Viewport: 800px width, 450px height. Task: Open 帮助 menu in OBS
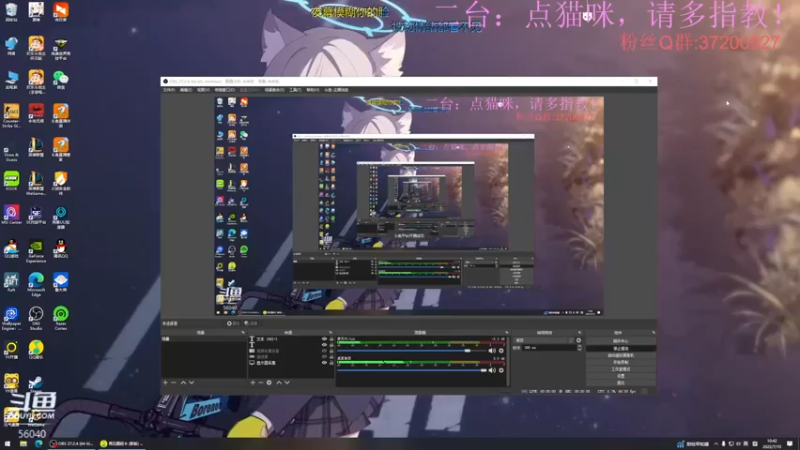coord(313,90)
